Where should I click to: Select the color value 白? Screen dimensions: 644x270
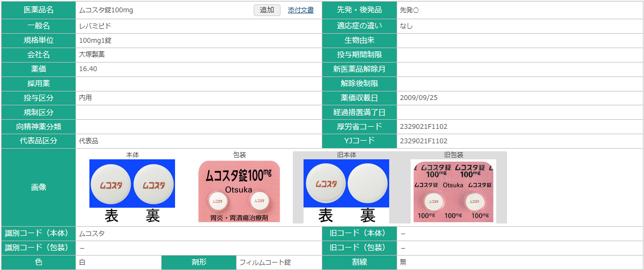coord(82,263)
